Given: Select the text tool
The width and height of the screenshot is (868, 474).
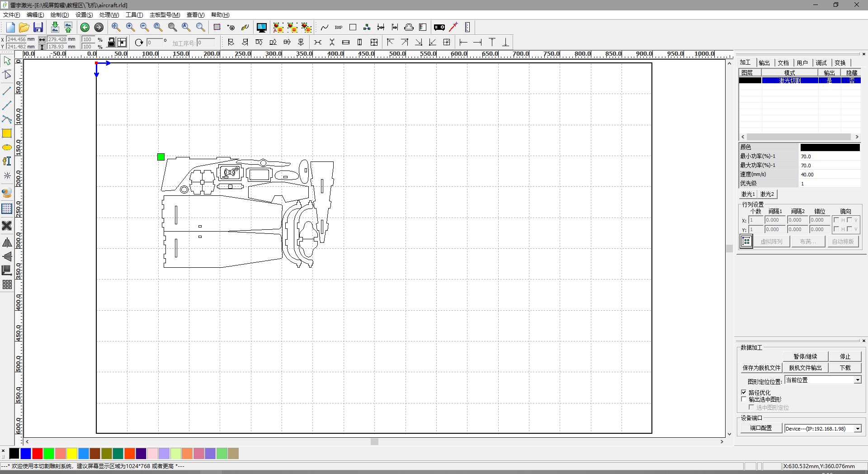Looking at the screenshot, I should tap(7, 161).
